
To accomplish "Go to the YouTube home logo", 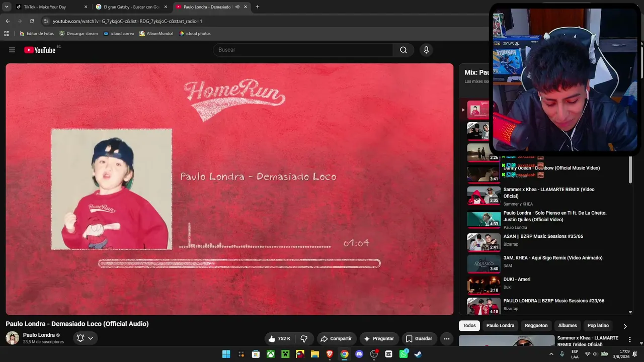I will [40, 50].
